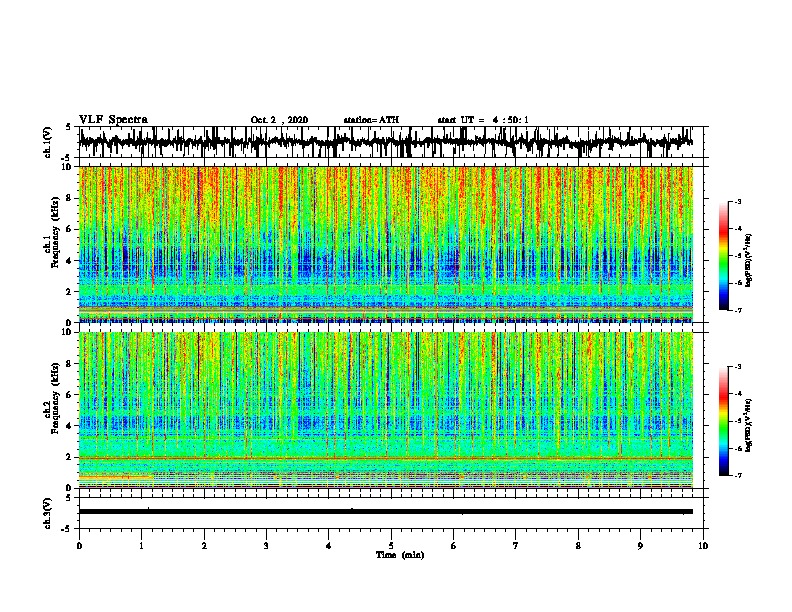792x612 pixels.
Task: Select the "start UT = 4 : 50: 1" text
Action: (x=483, y=120)
